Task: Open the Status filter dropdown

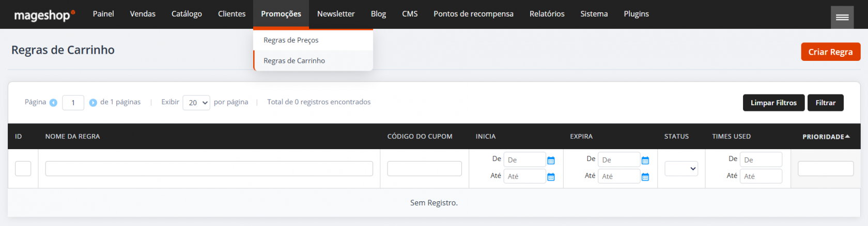Action: pos(681,169)
